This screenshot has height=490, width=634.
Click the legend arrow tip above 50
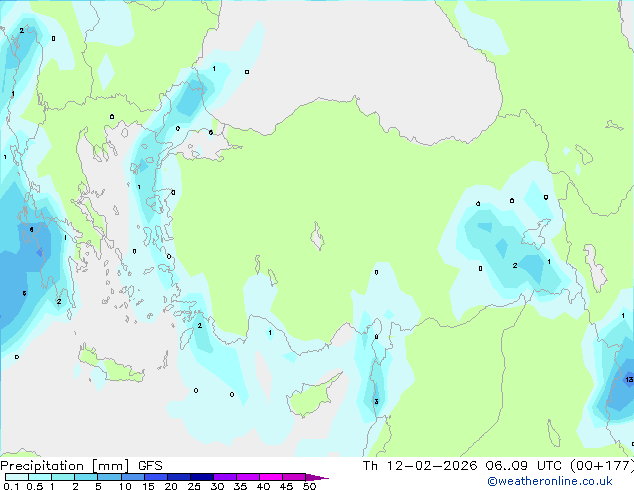coord(317,477)
